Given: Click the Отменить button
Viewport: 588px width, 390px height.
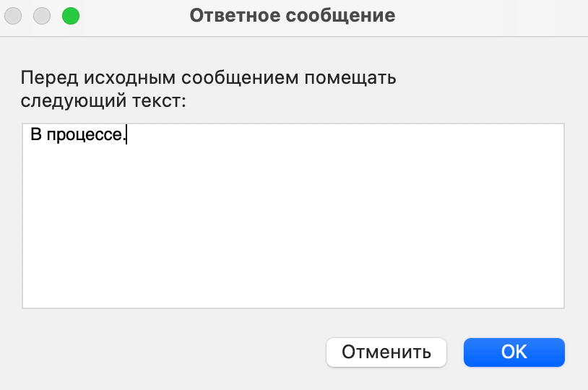Looking at the screenshot, I should tap(386, 352).
